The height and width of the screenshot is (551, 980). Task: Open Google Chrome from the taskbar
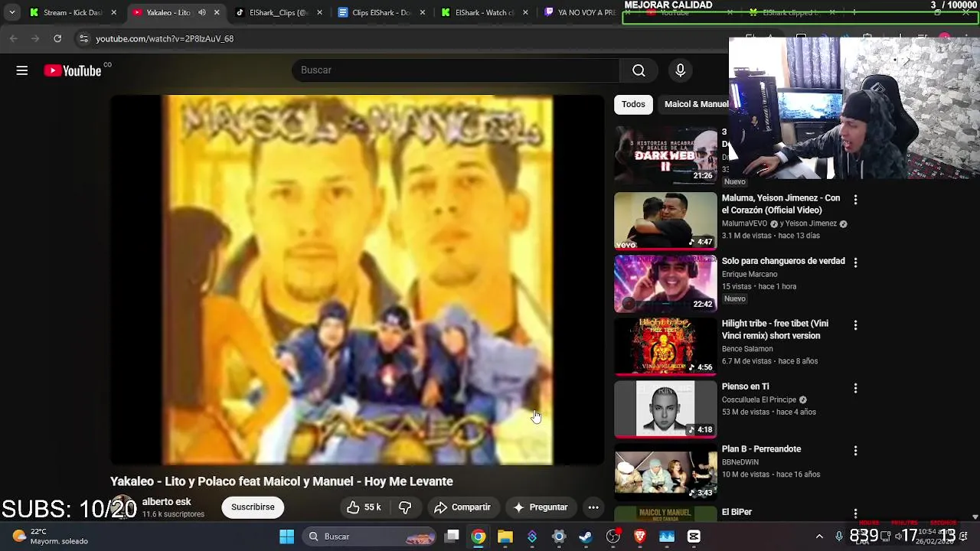tap(478, 536)
